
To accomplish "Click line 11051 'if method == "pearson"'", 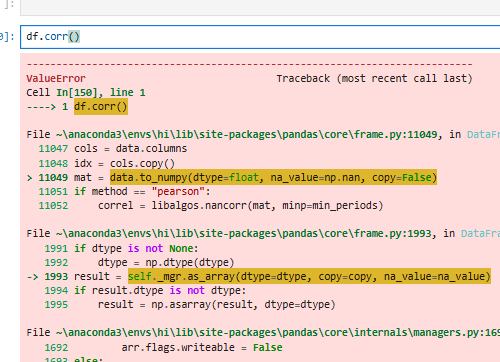I will point(124,192).
